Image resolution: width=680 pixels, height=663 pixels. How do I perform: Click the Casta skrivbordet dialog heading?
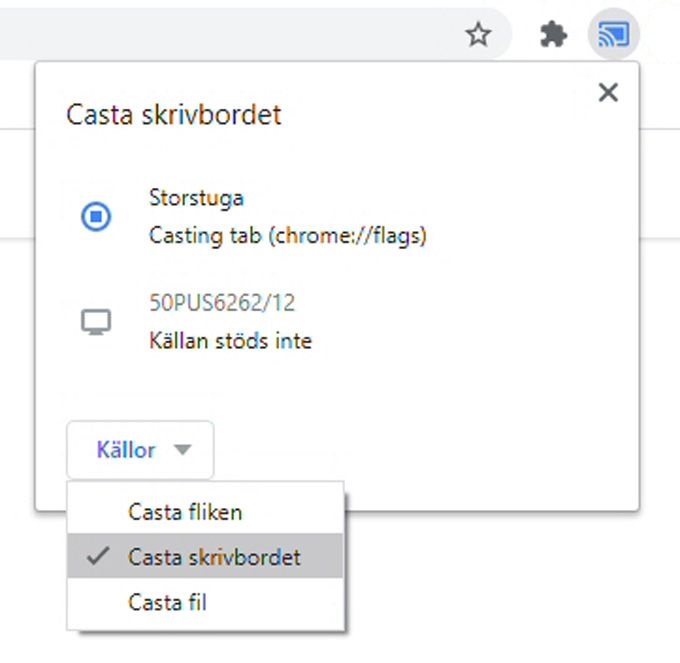[x=174, y=115]
